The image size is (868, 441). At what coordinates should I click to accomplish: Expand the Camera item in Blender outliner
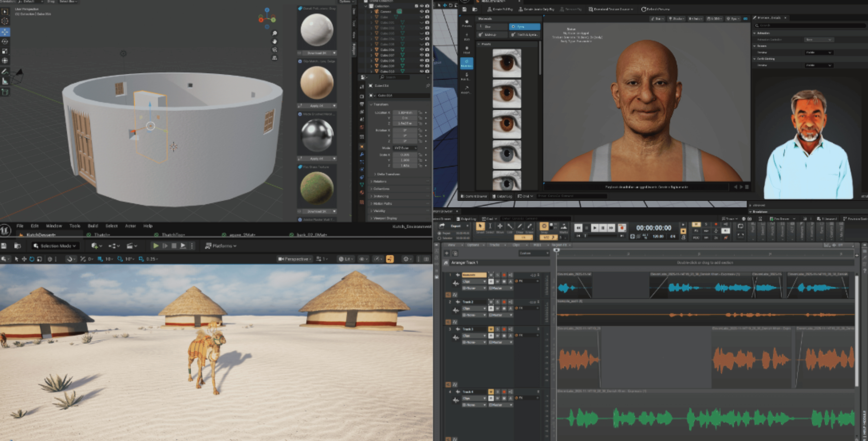point(371,11)
